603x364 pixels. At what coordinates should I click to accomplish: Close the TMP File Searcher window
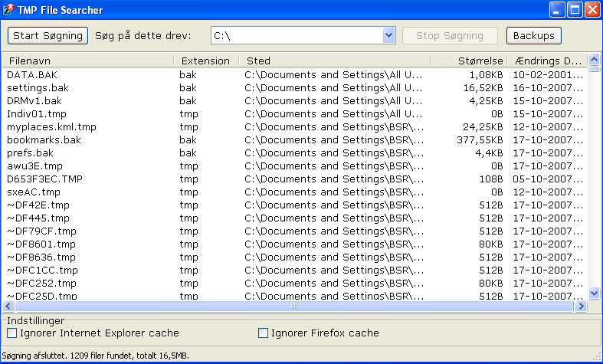(x=592, y=10)
